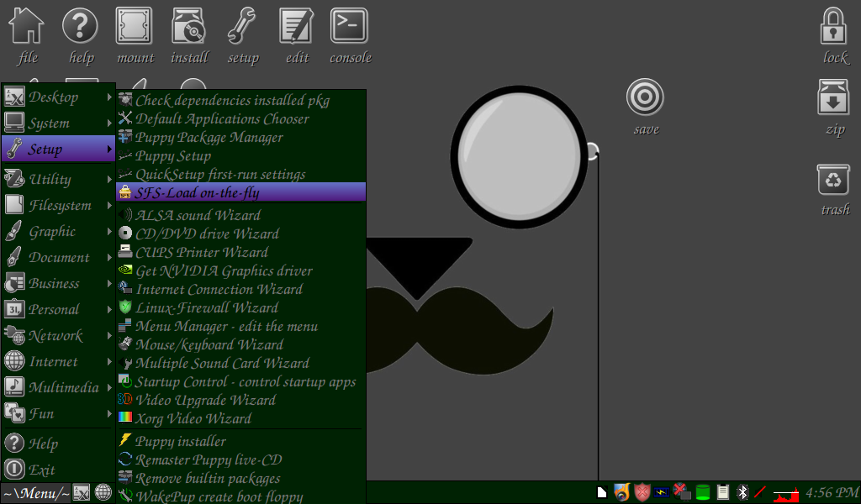This screenshot has height=504, width=861.
Task: Open the Multimedia submenu
Action: [58, 387]
